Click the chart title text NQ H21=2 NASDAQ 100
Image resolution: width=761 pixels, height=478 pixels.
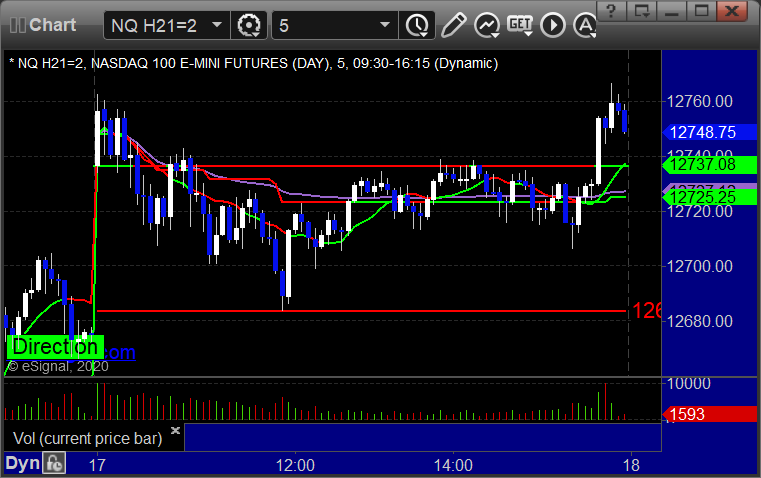pos(255,64)
